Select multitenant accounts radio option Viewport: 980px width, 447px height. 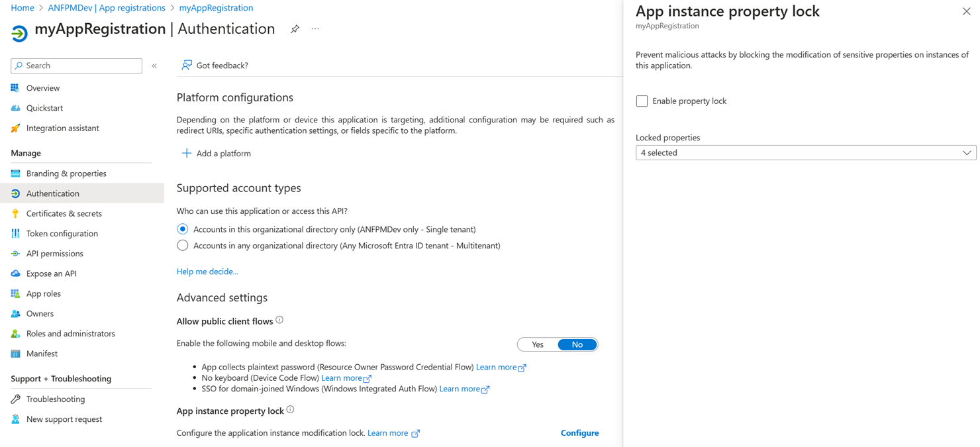183,246
